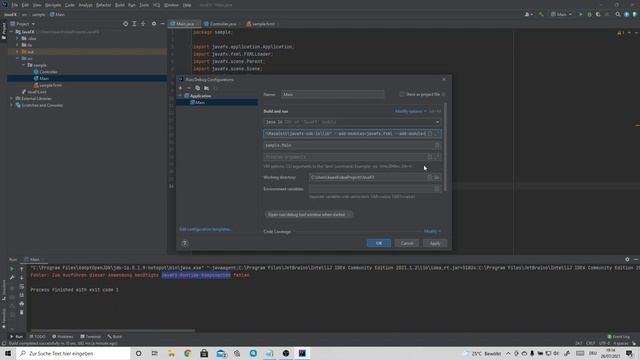Screen dimensions: 640x360
Task: Hide the Project tool window
Action: click(x=162, y=24)
